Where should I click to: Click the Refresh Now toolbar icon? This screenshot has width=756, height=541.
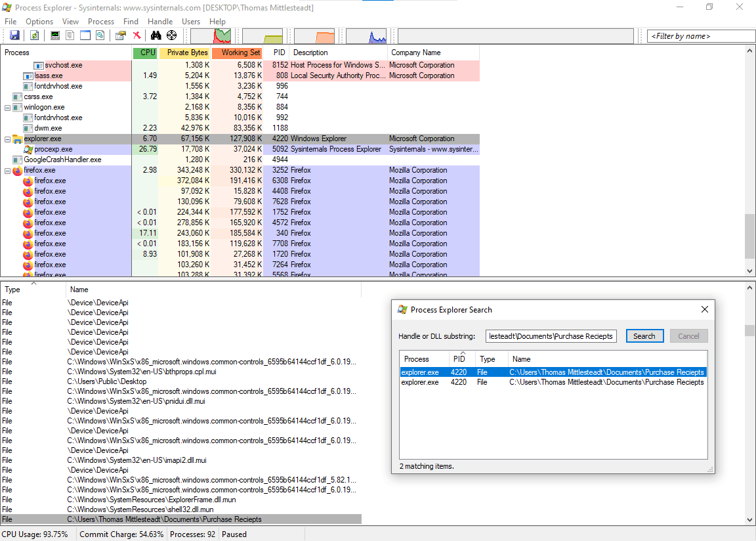tap(34, 35)
